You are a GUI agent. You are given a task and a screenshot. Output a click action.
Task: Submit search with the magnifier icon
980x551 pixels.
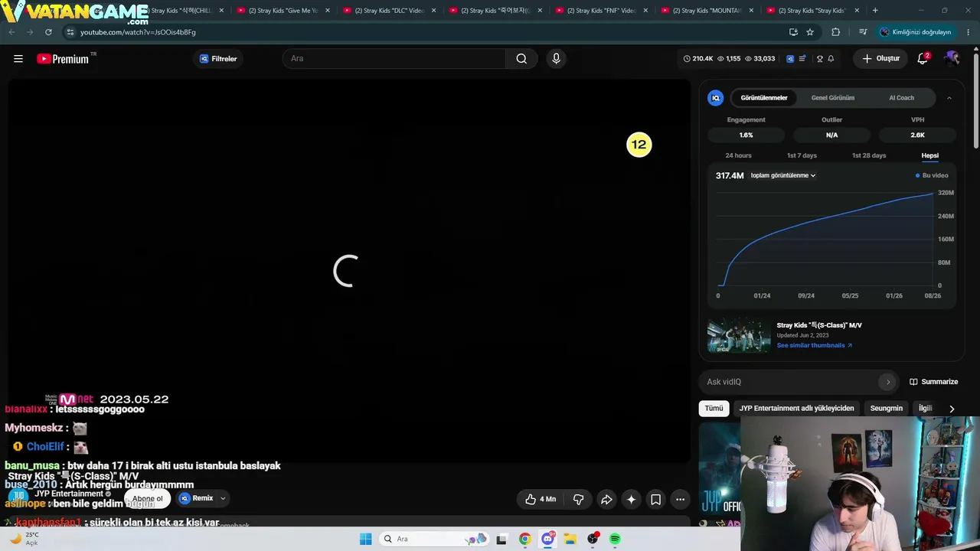click(521, 59)
